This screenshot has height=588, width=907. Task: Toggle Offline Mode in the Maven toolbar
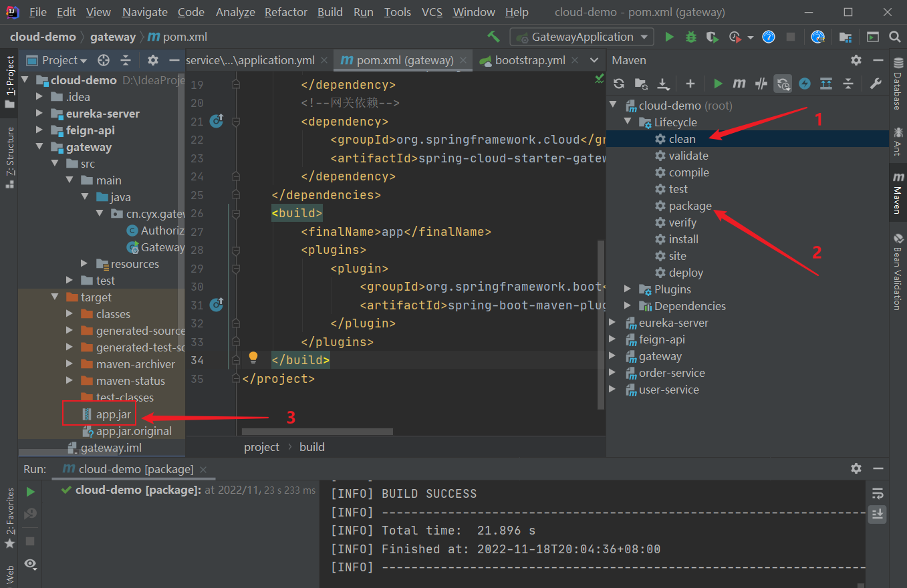pos(761,84)
